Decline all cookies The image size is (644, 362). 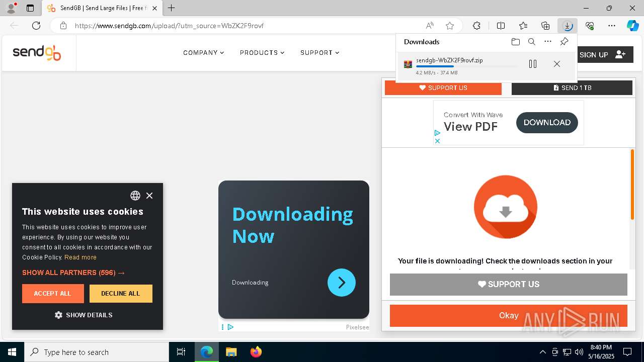(121, 294)
